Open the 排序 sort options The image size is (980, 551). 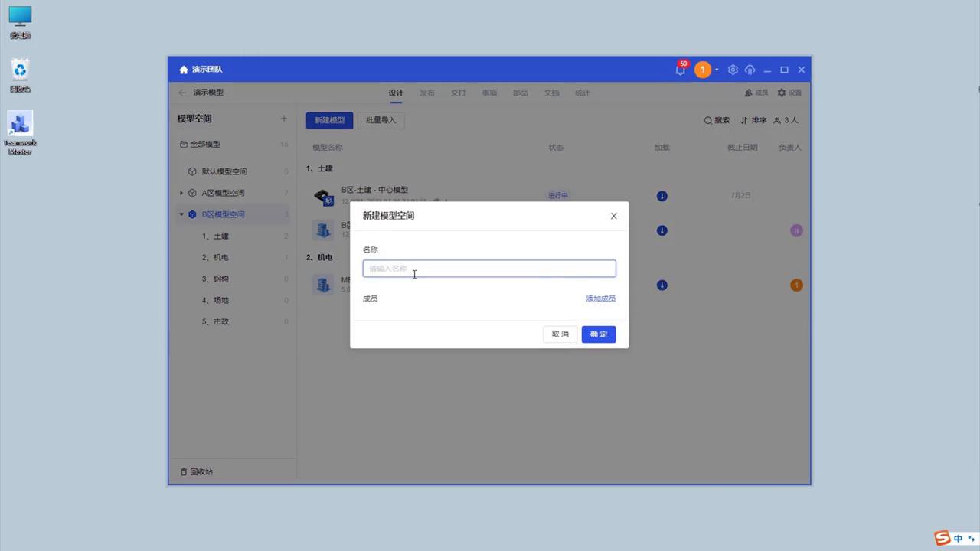coord(753,120)
